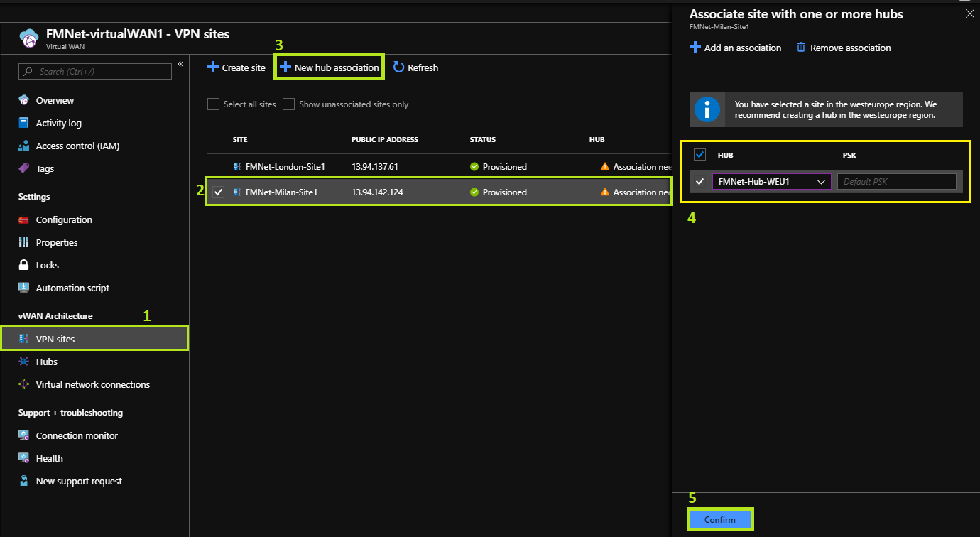The image size is (980, 537).
Task: Toggle the checkmark beside FMNet-Hub-WEU1 row
Action: pyautogui.click(x=700, y=182)
